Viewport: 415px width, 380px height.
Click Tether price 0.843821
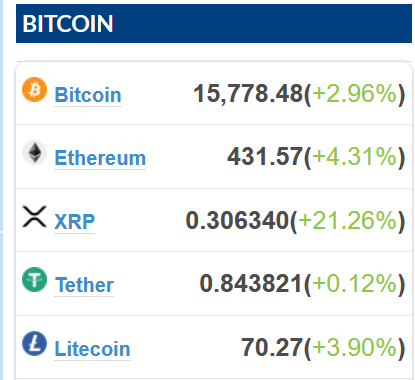click(251, 284)
